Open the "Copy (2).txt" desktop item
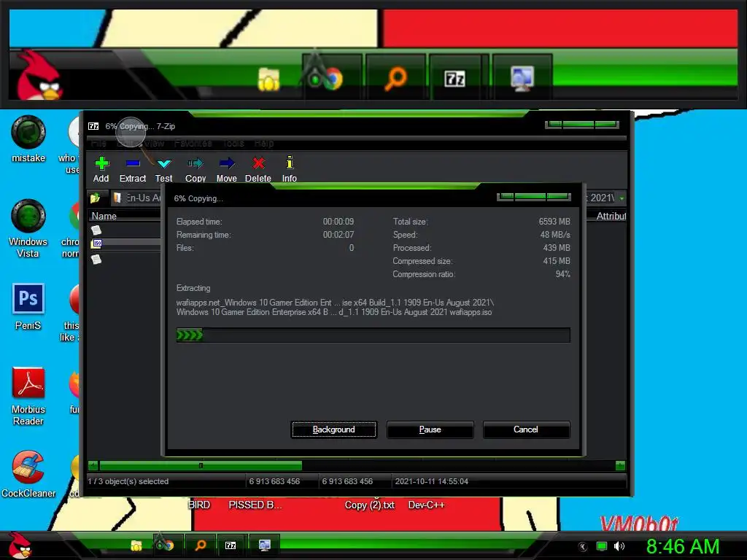The width and height of the screenshot is (747, 560). point(370,505)
